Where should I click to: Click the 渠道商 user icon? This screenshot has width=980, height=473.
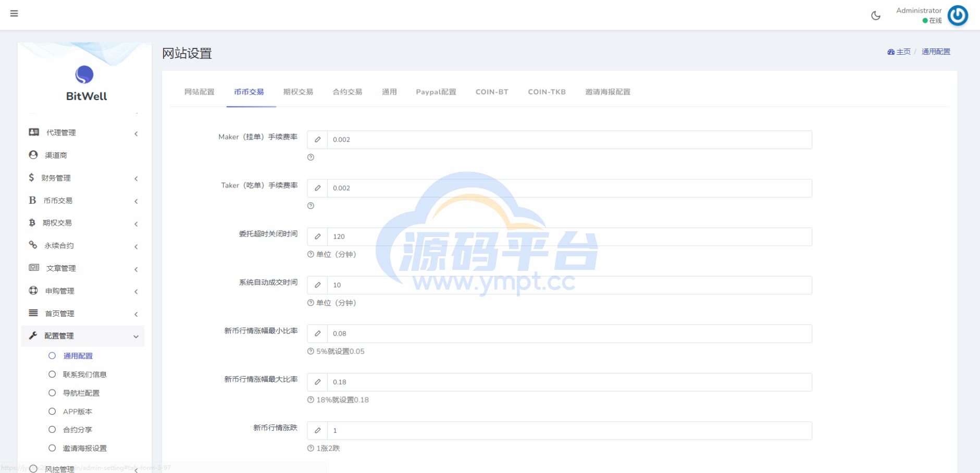pos(33,155)
